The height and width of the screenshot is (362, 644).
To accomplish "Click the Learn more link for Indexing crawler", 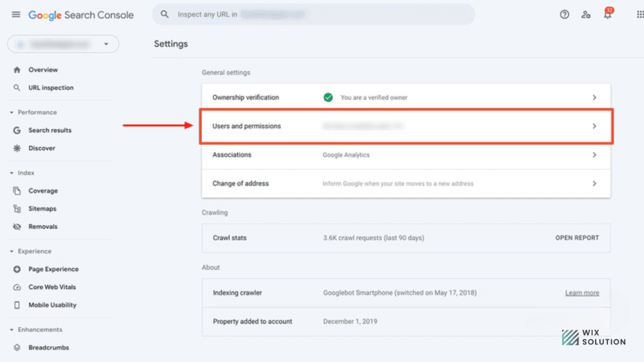I will [x=582, y=293].
